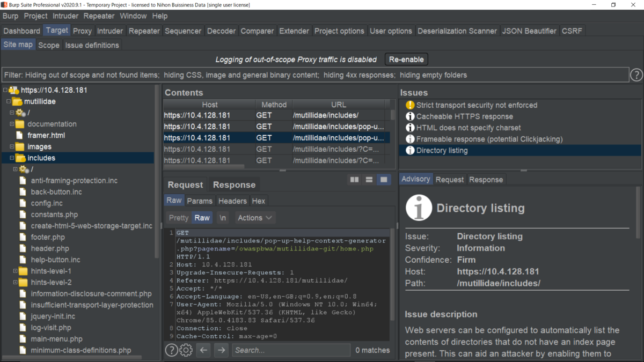Toggle the \n non-printable characters button
This screenshot has height=362, width=644.
click(x=223, y=218)
